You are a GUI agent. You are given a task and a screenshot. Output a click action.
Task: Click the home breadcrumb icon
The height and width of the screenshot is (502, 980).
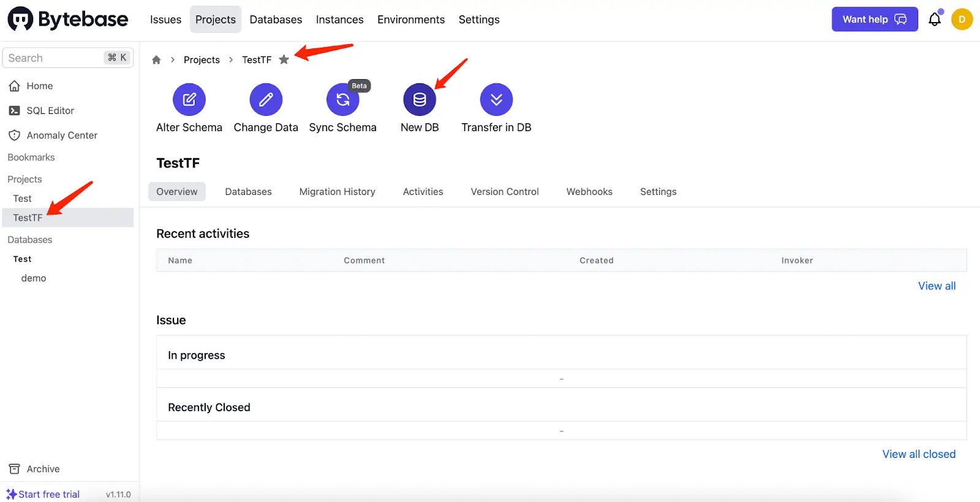pos(156,59)
